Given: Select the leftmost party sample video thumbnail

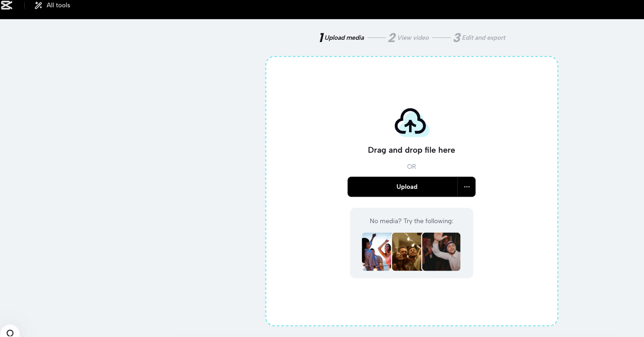Looking at the screenshot, I should click(377, 251).
